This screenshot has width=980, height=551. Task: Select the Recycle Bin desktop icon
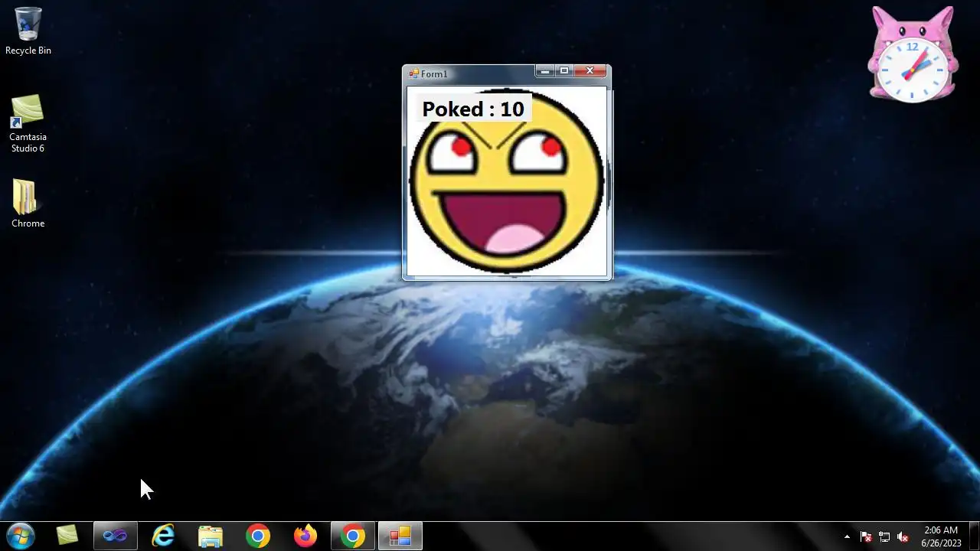(x=28, y=31)
